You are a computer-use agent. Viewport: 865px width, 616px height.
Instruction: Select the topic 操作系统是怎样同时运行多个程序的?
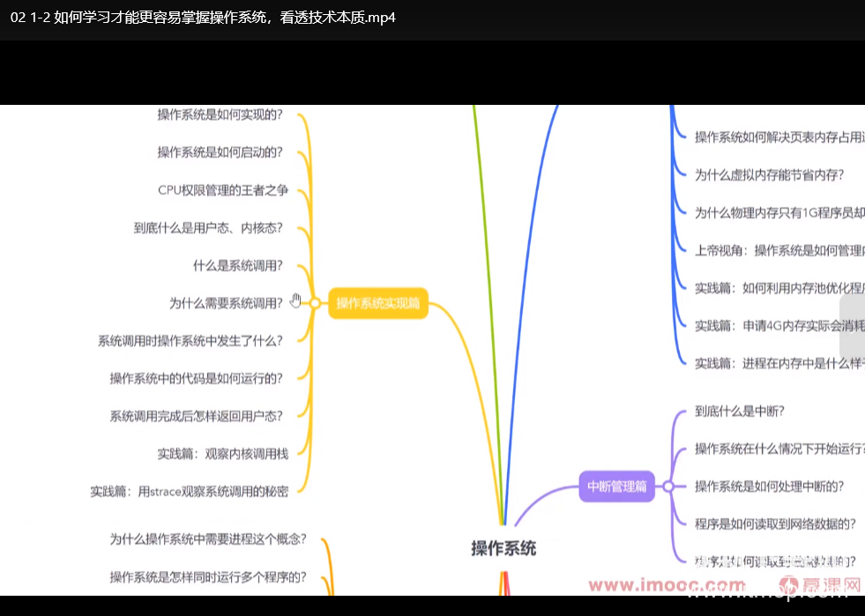coord(208,577)
